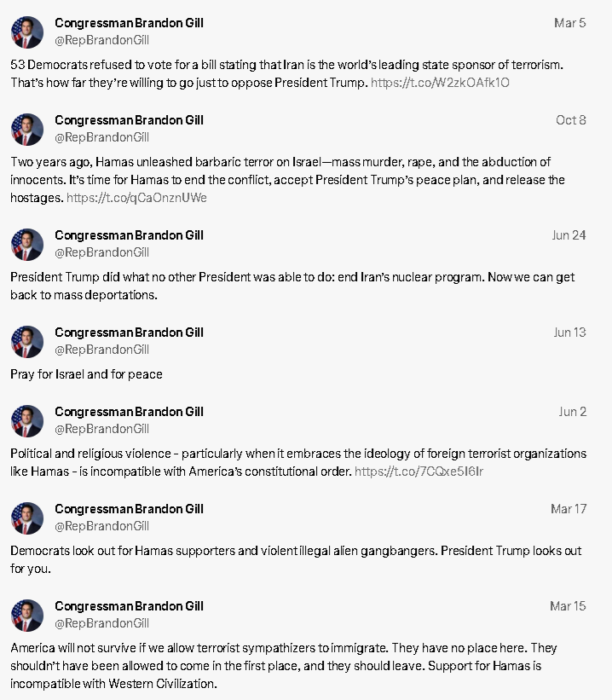
Task: Click the Mar 17 timestamp
Action: tap(569, 509)
